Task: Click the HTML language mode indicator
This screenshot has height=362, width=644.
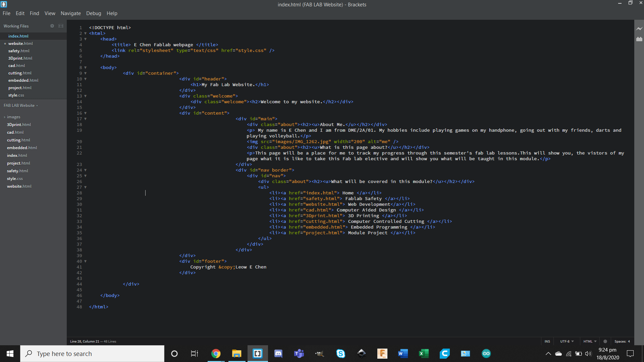Action: pyautogui.click(x=590, y=341)
